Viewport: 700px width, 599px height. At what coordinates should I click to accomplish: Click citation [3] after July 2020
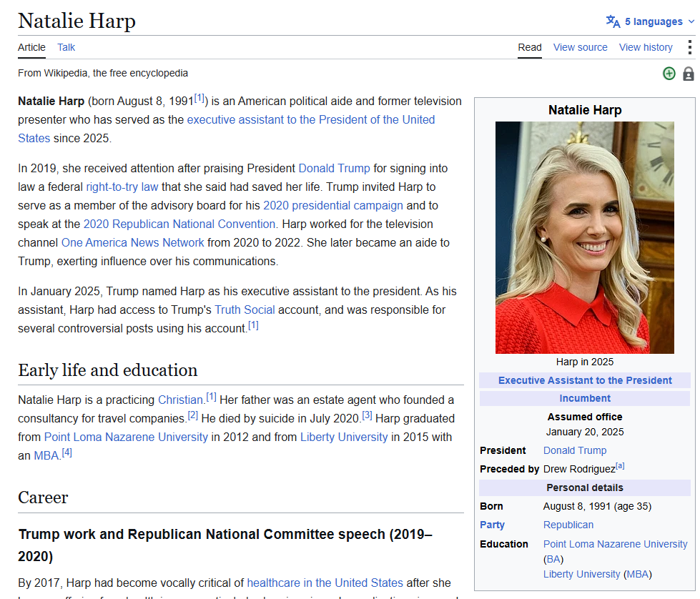[x=367, y=415]
